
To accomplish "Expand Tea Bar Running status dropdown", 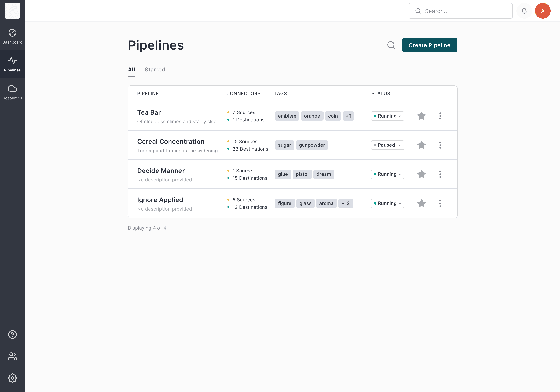I will tap(387, 116).
